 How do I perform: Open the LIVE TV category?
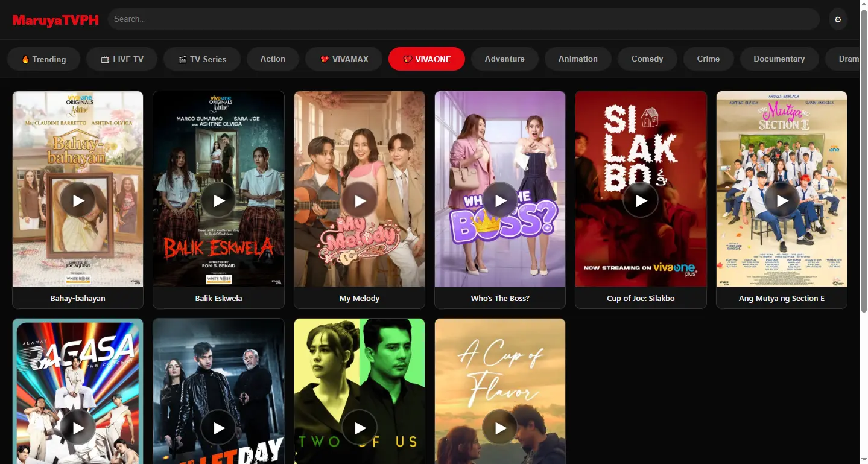pos(122,59)
